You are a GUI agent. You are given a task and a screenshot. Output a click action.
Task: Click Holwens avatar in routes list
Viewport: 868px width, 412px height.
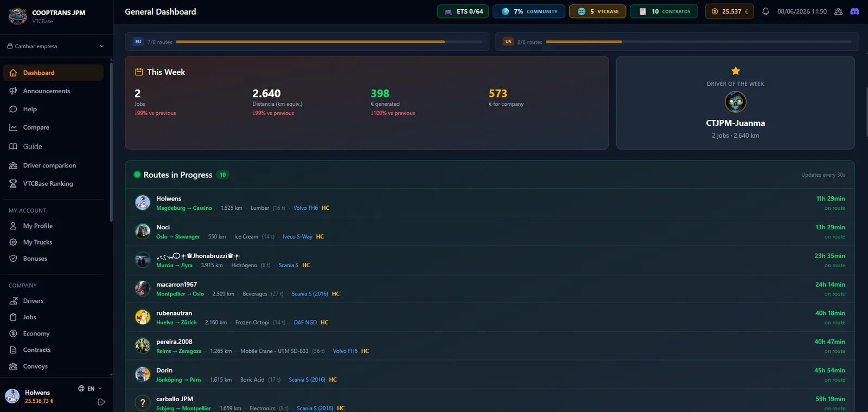coord(143,203)
